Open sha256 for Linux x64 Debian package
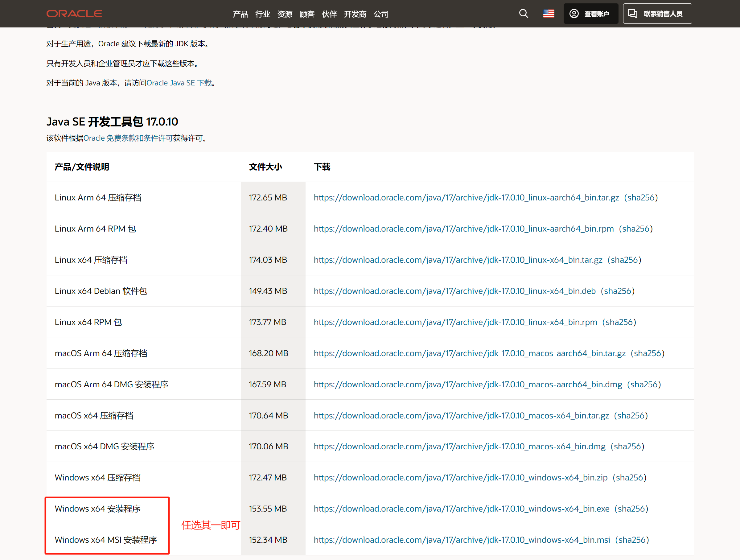 pyautogui.click(x=618, y=291)
